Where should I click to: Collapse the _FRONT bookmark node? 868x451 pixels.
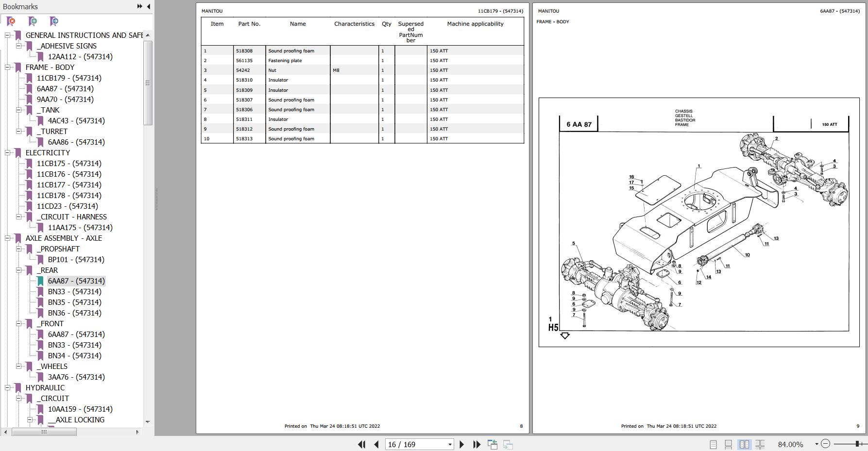pyautogui.click(x=18, y=323)
